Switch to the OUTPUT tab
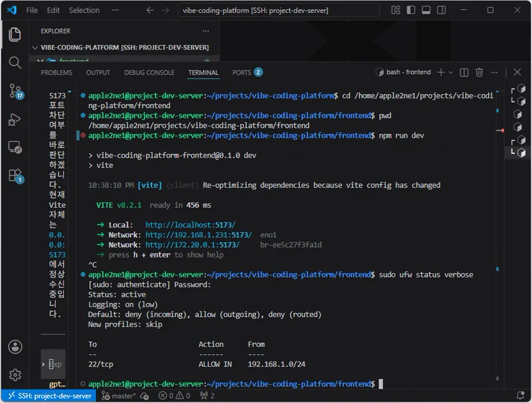 point(98,72)
